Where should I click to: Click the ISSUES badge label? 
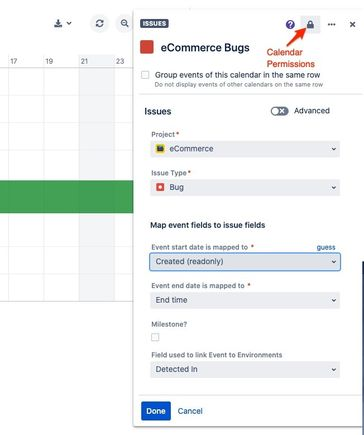coord(154,23)
